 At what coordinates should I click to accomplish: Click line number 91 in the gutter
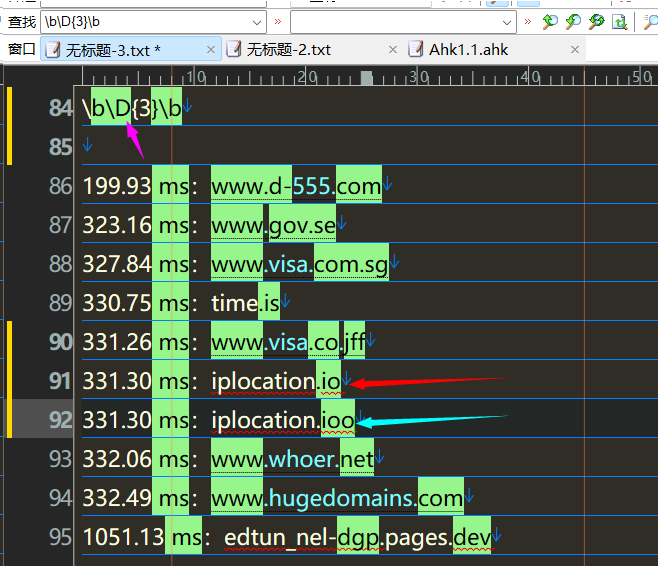tap(60, 381)
